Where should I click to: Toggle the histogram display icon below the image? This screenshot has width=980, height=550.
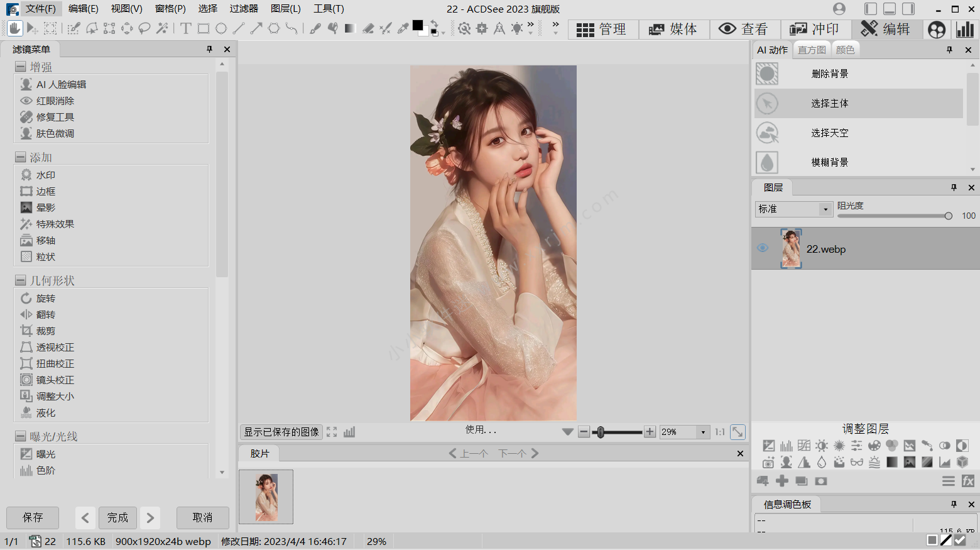pyautogui.click(x=349, y=432)
